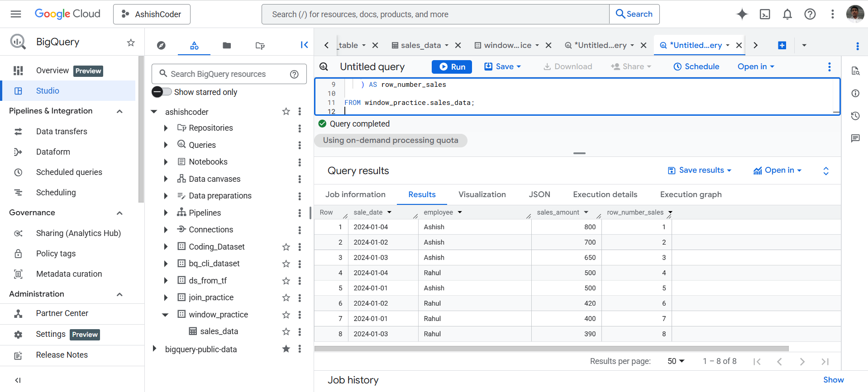This screenshot has width=868, height=392.
Task: Select the AshishCoder project picker
Action: (x=152, y=14)
